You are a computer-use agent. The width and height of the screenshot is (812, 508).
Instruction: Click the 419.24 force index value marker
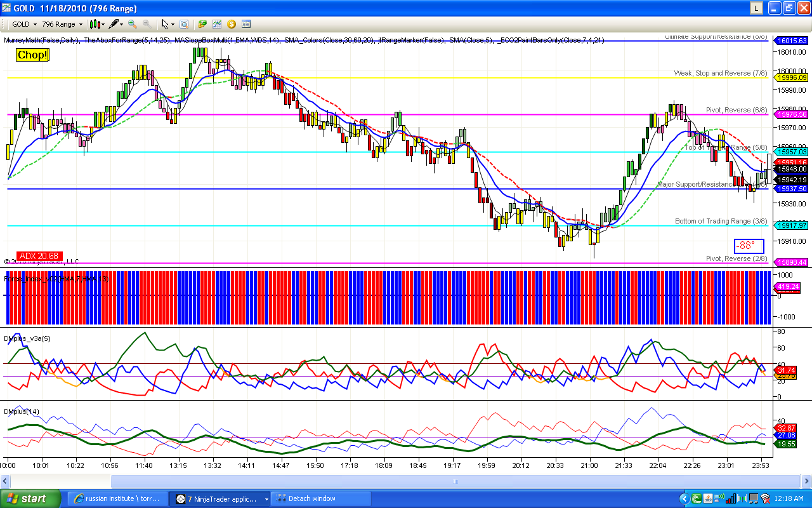(787, 286)
